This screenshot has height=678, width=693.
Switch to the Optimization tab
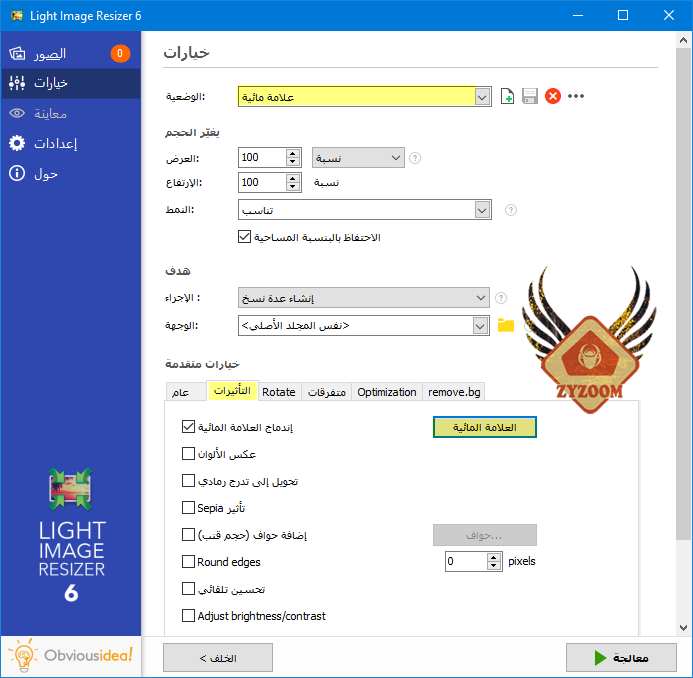pos(387,392)
